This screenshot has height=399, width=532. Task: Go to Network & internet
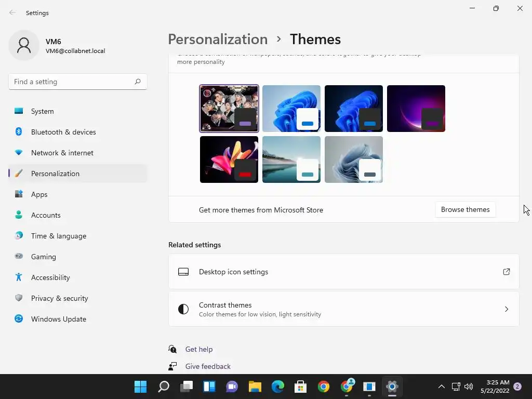click(x=78, y=153)
